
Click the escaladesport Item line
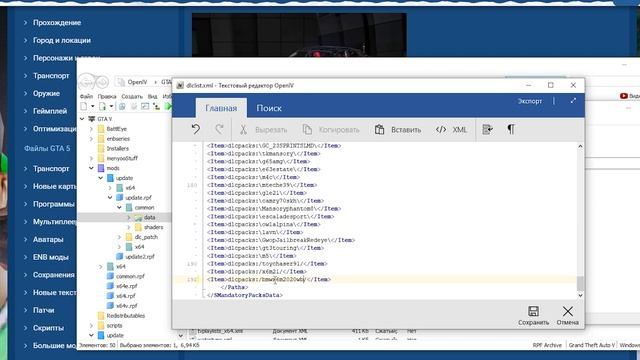click(x=270, y=217)
